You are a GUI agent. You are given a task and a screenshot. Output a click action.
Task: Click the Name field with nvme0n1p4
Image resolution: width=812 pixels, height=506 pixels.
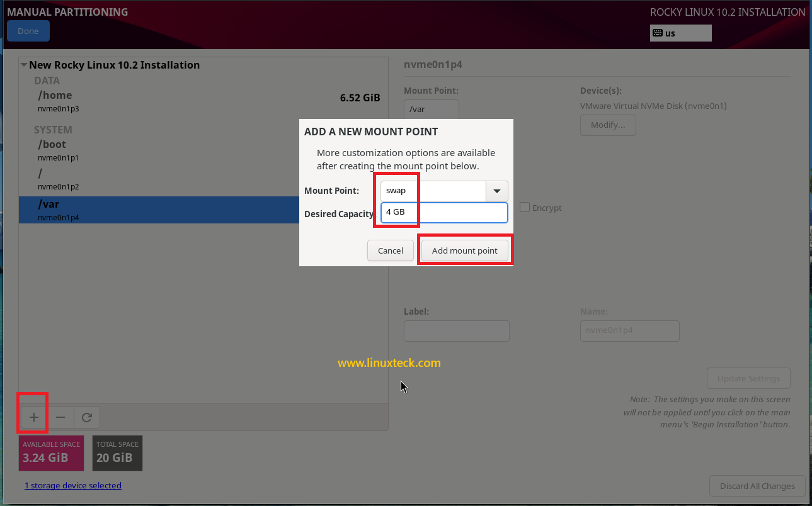pos(629,331)
